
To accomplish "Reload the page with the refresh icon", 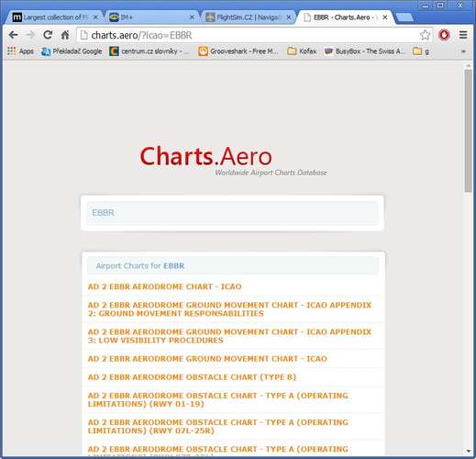I will [x=48, y=35].
